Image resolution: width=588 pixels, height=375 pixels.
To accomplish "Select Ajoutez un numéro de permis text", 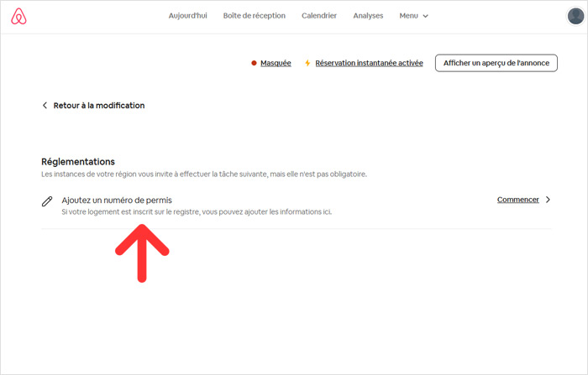I will pyautogui.click(x=117, y=200).
